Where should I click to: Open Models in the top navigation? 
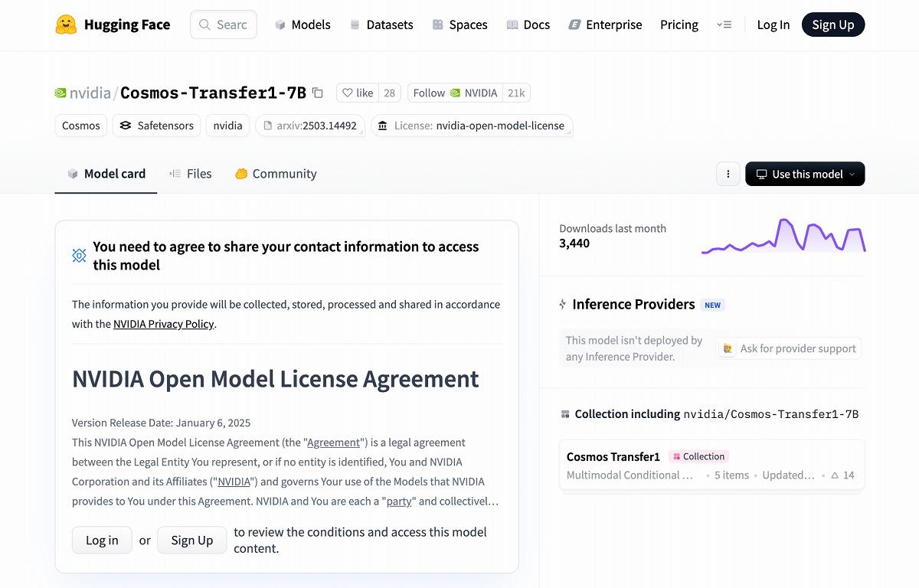coord(303,24)
